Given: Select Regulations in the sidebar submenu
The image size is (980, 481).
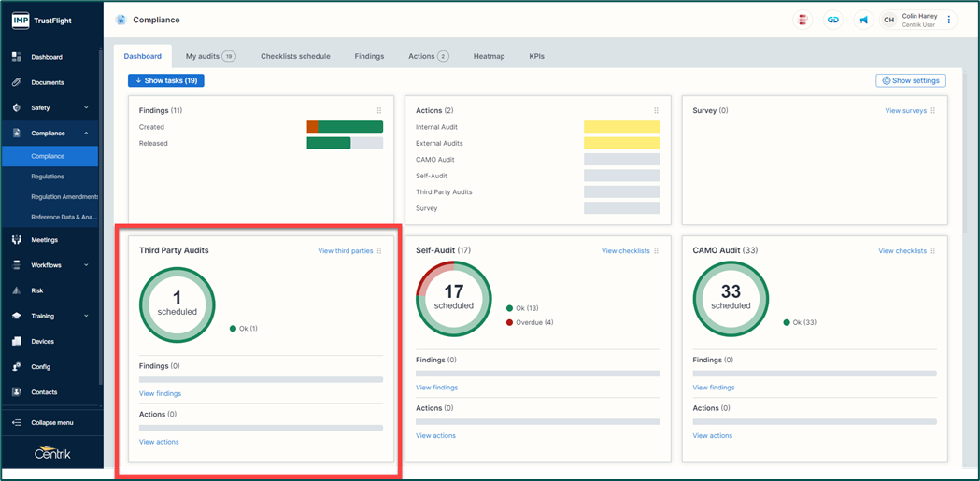Looking at the screenshot, I should [x=48, y=177].
